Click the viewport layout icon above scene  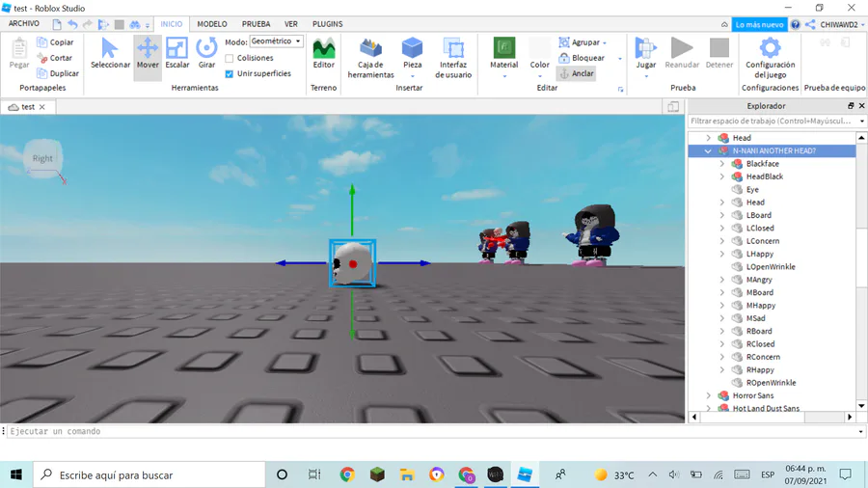[x=673, y=107]
